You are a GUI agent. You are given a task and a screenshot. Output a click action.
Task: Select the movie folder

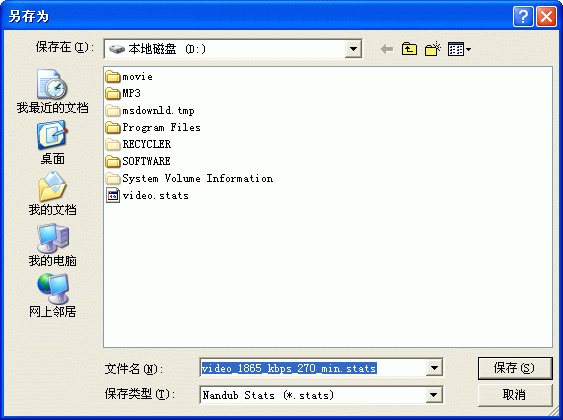[129, 76]
